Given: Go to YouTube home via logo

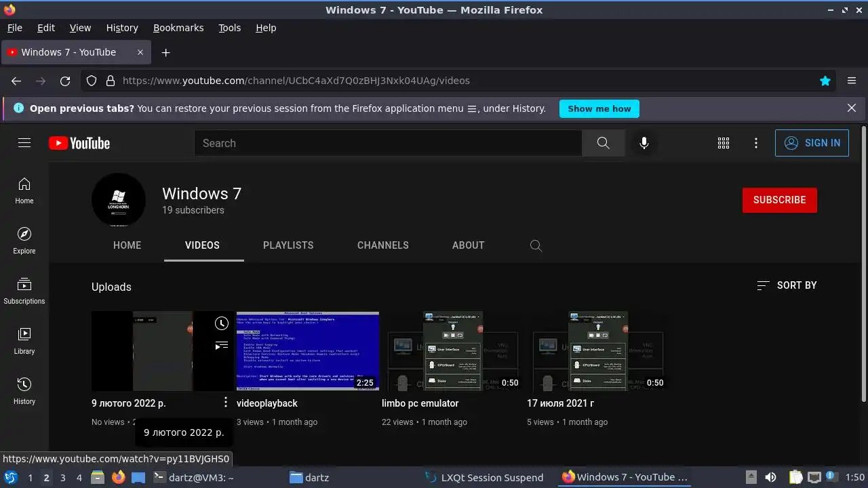Looking at the screenshot, I should point(79,143).
